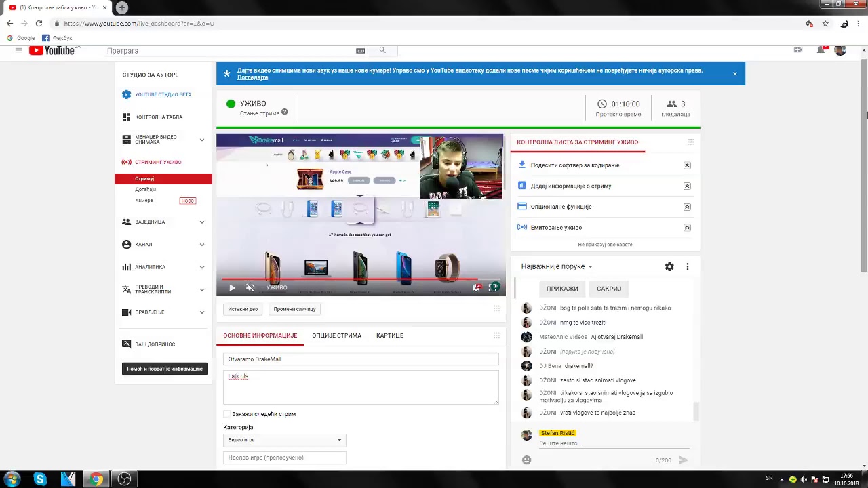The height and width of the screenshot is (488, 868).
Task: Enter fullscreen on the preview player
Action: [x=493, y=288]
